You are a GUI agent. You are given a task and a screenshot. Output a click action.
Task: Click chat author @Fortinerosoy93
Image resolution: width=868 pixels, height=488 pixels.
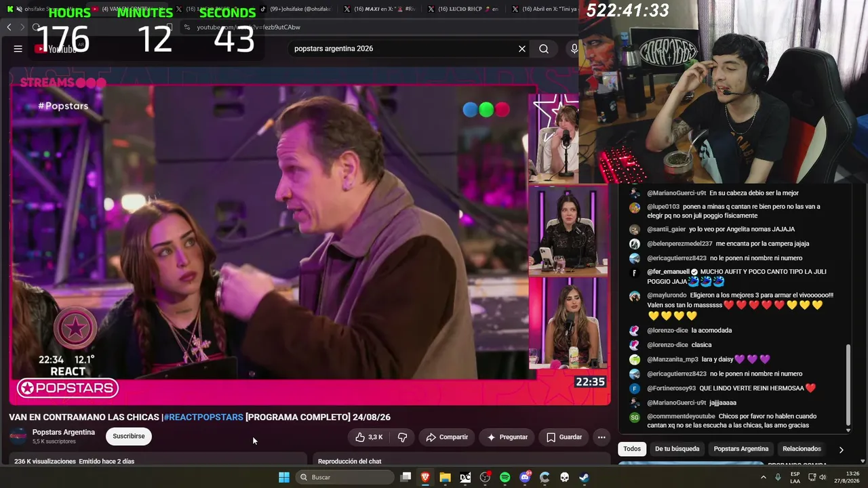tap(671, 388)
